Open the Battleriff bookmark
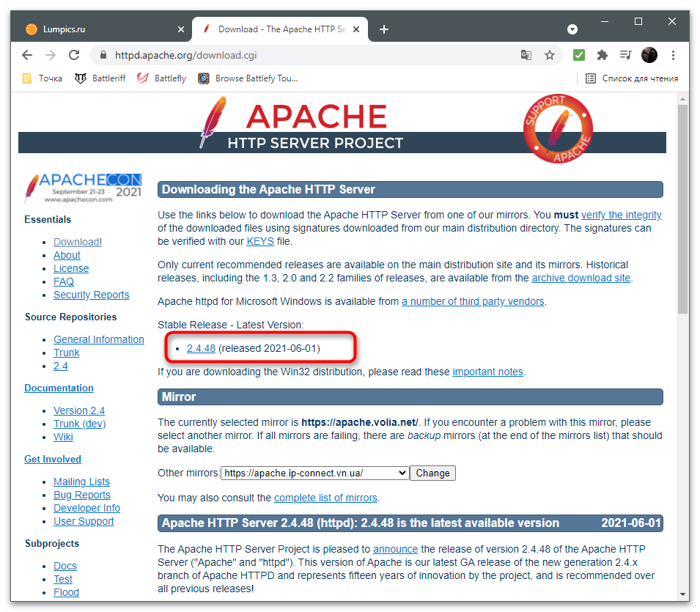700x612 pixels. [x=100, y=78]
